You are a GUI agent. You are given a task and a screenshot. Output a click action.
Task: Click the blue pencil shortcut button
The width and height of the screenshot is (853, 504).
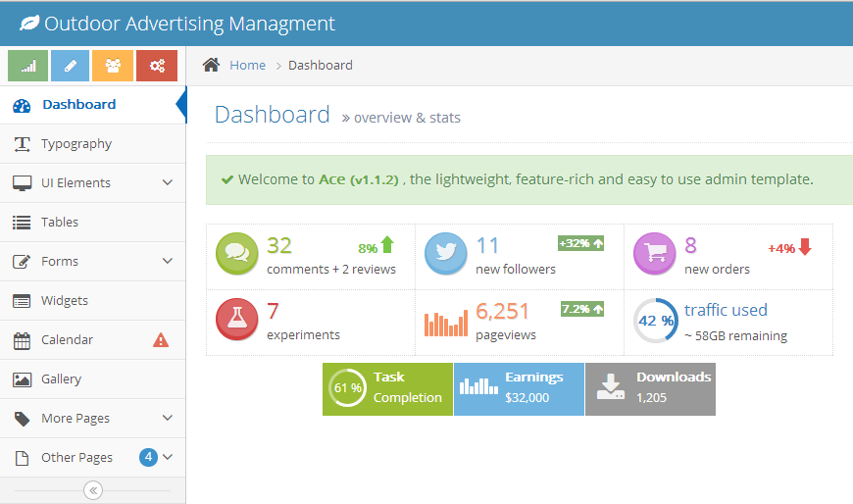tap(71, 66)
